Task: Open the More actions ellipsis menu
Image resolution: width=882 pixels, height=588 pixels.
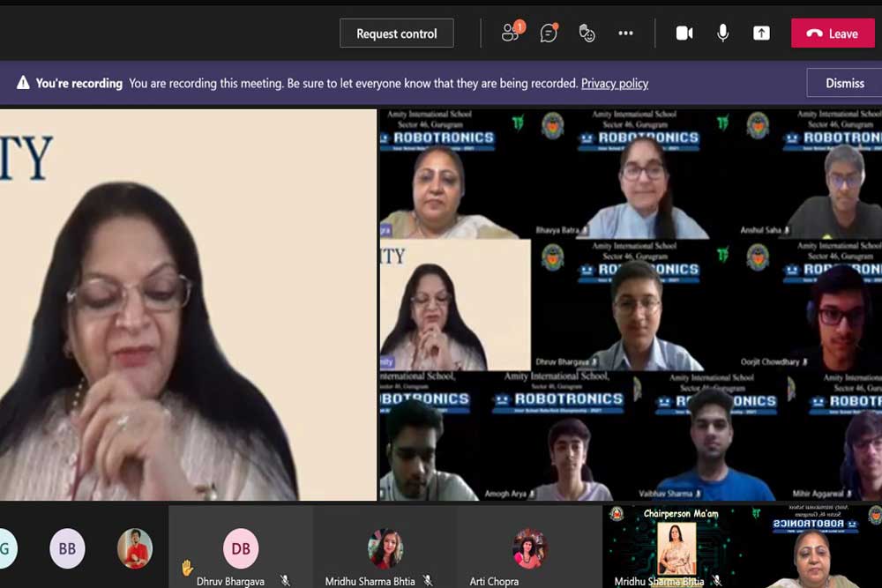Action: [x=625, y=33]
